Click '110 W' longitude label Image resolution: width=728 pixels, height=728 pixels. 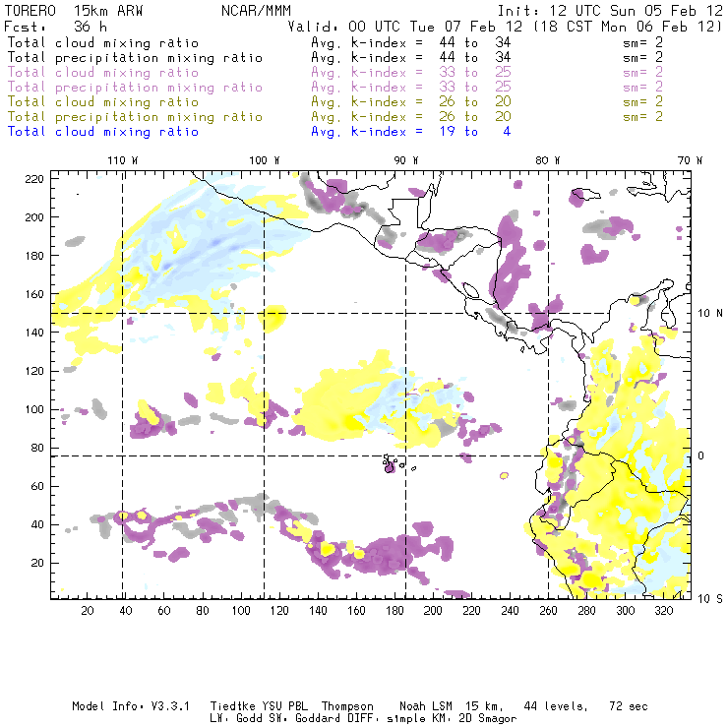(x=123, y=160)
